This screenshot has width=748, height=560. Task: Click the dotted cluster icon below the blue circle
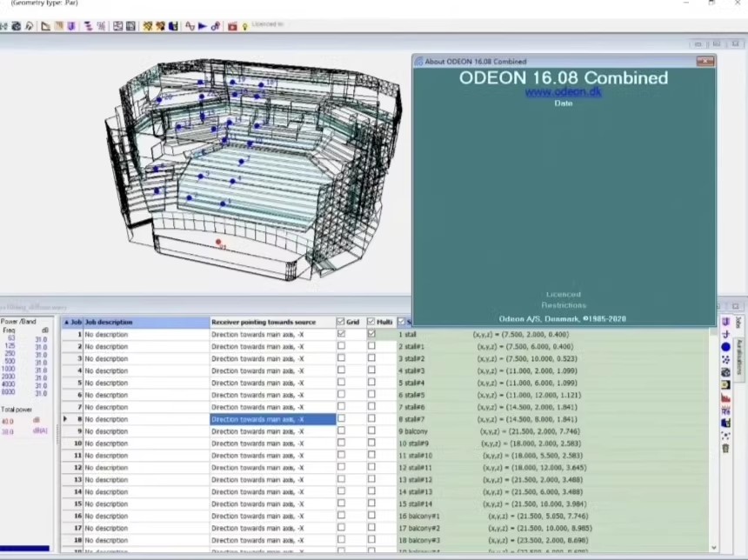pos(725,360)
